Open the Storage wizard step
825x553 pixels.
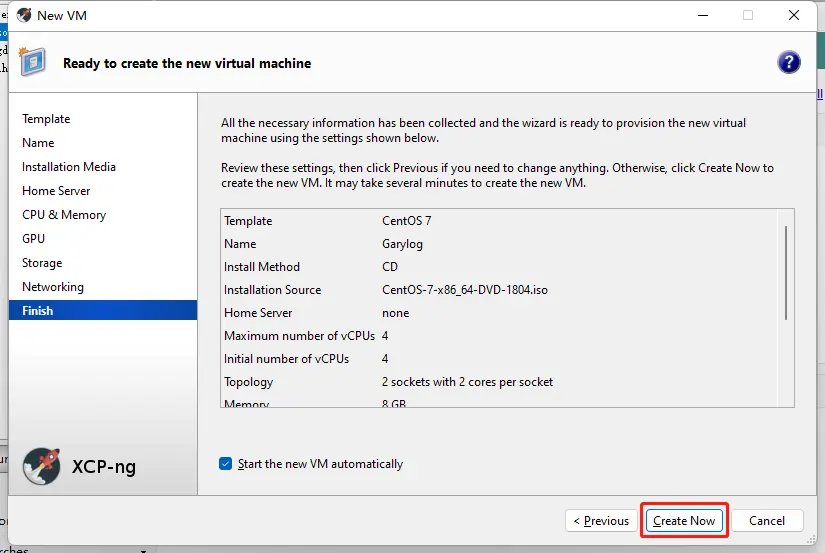point(42,263)
